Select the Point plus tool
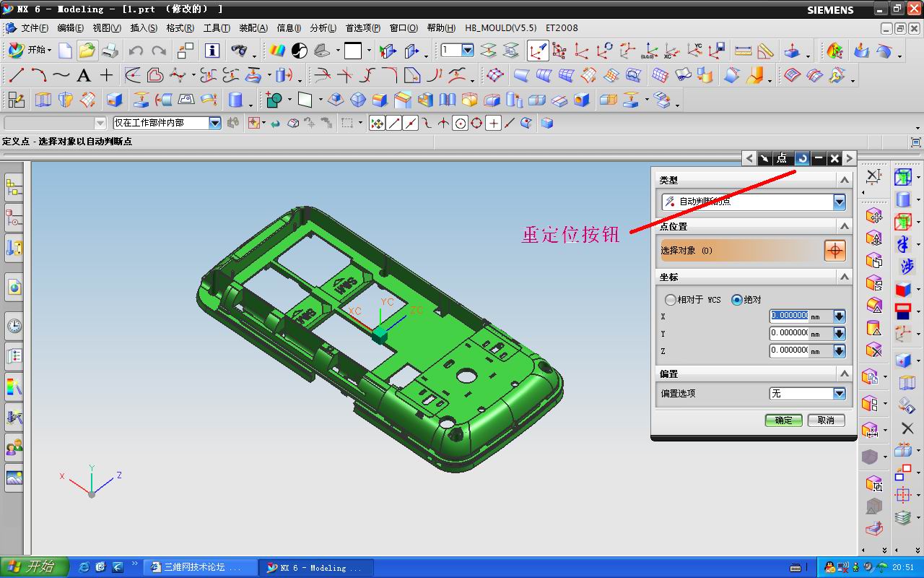The image size is (924, 578). [x=107, y=75]
